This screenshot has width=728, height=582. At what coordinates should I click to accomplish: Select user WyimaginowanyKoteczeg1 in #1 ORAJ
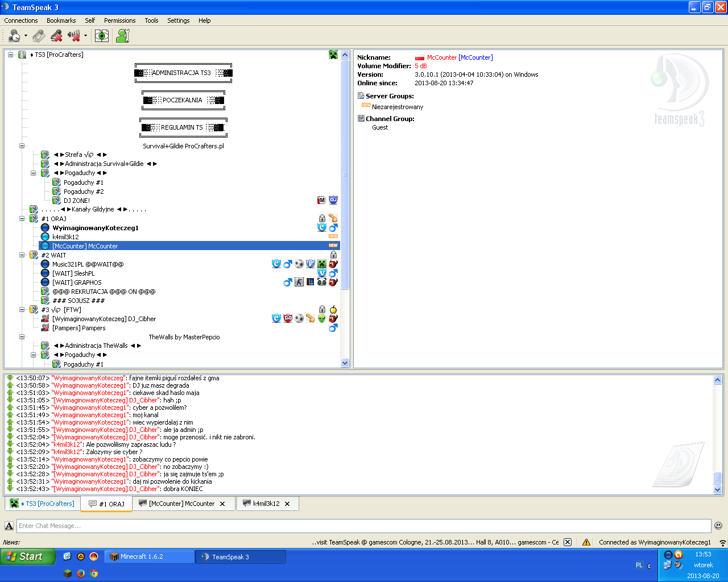pos(96,228)
